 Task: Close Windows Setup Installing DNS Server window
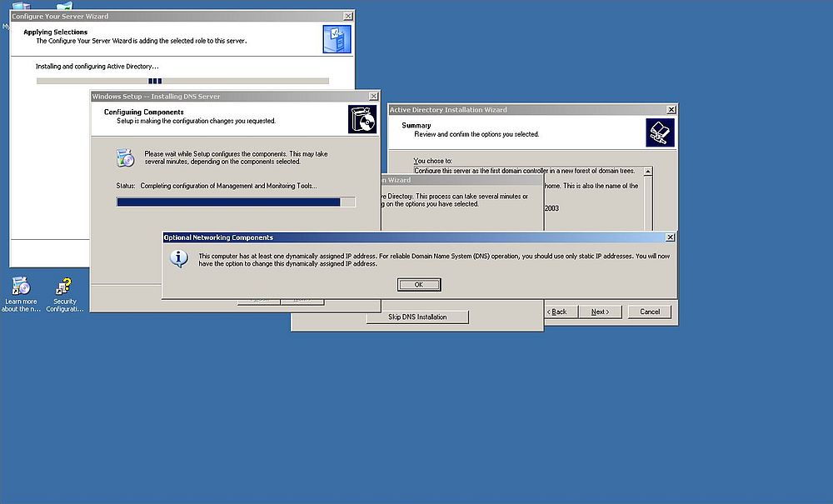point(373,96)
